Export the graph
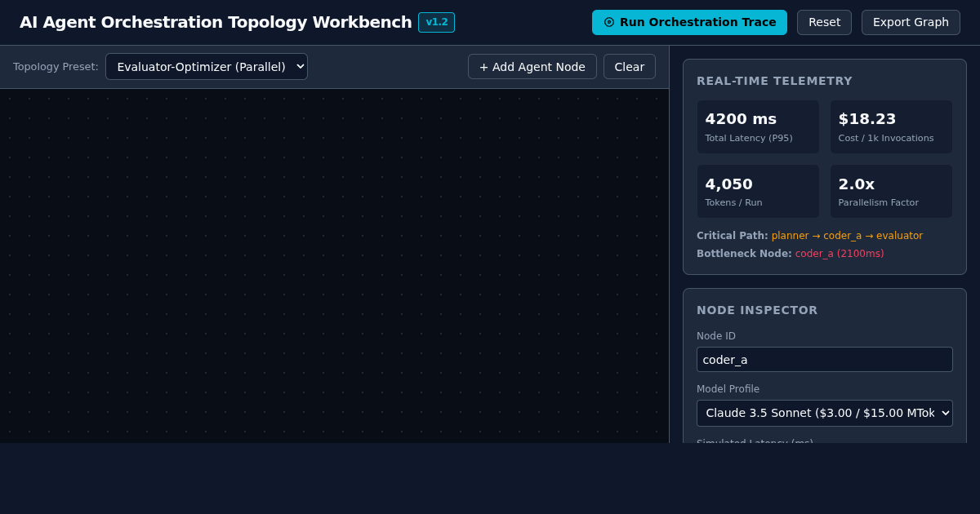Viewport: 980px width, 514px height. click(x=911, y=22)
